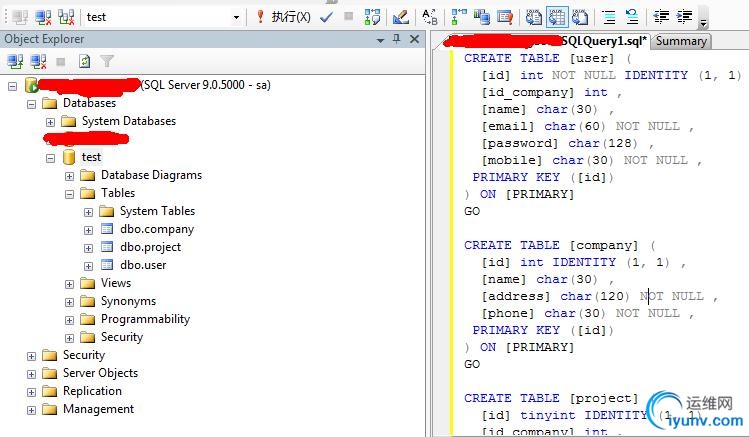The width and height of the screenshot is (749, 437).
Task: Close the Object Explorer panel
Action: click(414, 39)
